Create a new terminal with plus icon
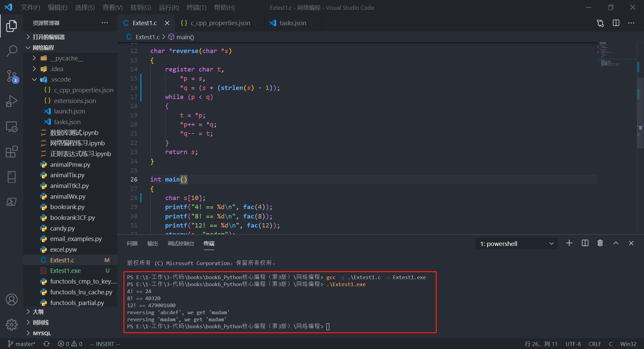This screenshot has width=644, height=349. point(569,243)
